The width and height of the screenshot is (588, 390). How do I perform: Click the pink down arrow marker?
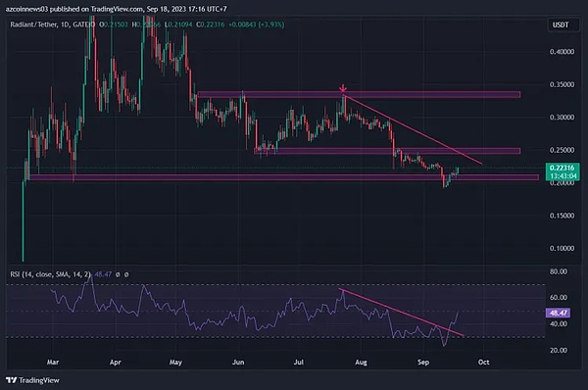click(343, 88)
